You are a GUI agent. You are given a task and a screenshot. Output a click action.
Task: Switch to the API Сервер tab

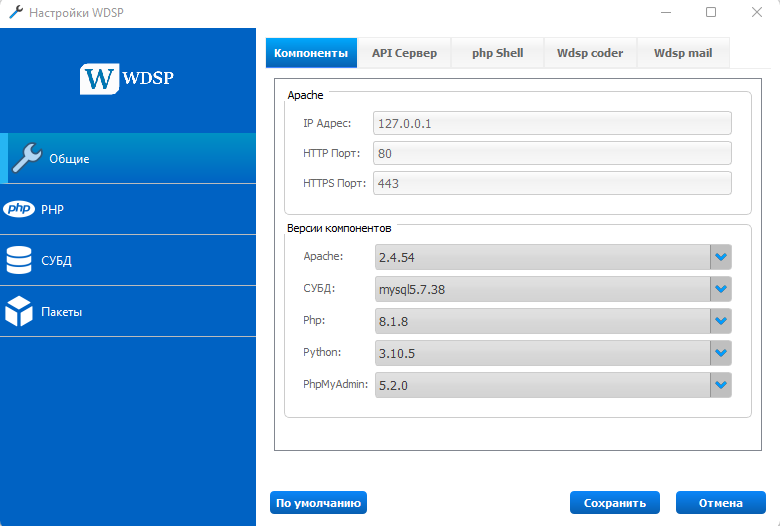pyautogui.click(x=404, y=53)
